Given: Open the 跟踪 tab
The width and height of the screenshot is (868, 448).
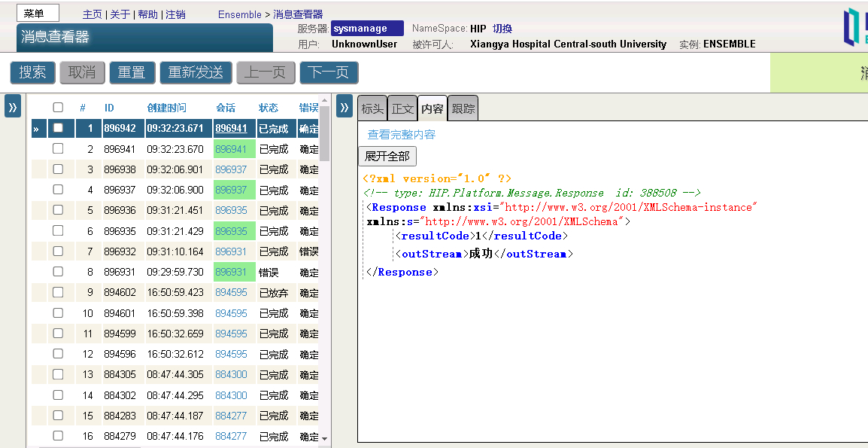Looking at the screenshot, I should (463, 108).
